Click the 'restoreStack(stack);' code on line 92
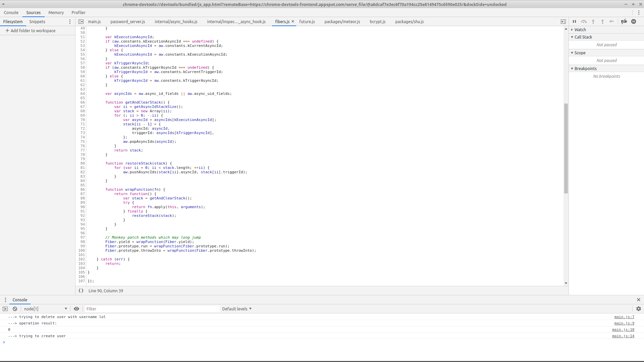The height and width of the screenshot is (362, 644). (x=154, y=216)
